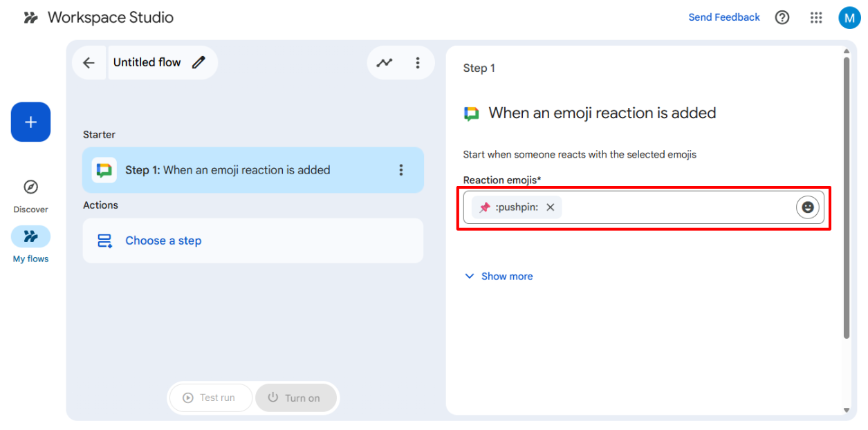Open the account profile avatar M
Screen dimensions: 868x430
(849, 17)
